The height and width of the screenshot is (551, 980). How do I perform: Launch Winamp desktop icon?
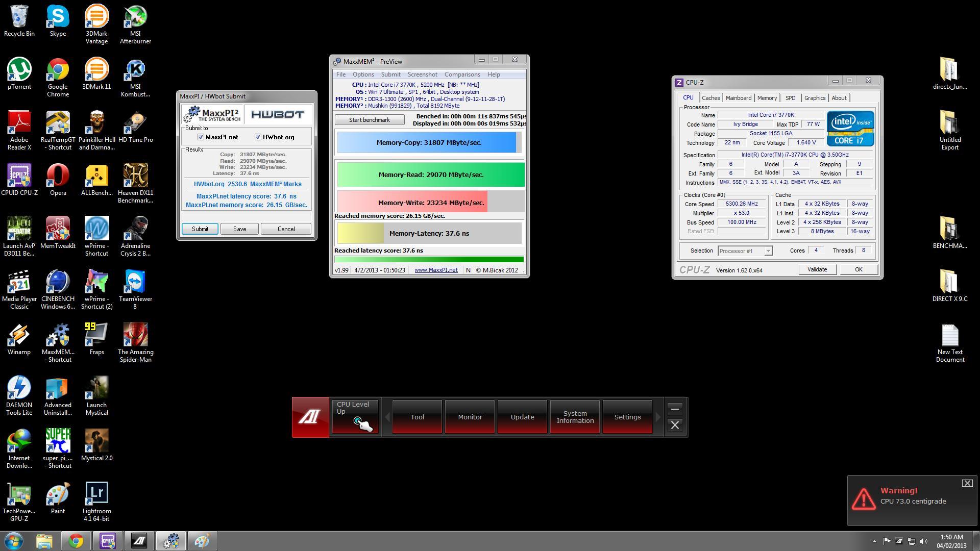pyautogui.click(x=19, y=339)
